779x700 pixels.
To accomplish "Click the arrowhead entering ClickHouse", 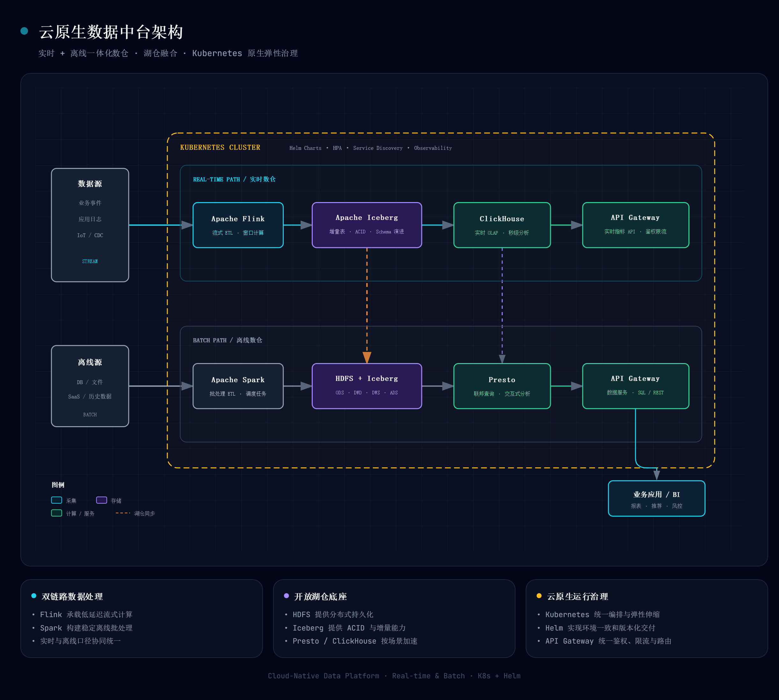I will click(448, 225).
